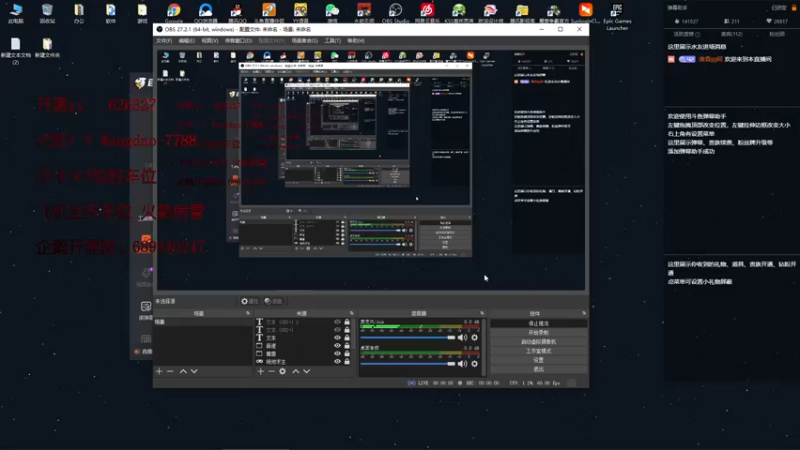The height and width of the screenshot is (450, 800).
Task: Select the 场景 entry in scenes list
Action: coord(203,322)
